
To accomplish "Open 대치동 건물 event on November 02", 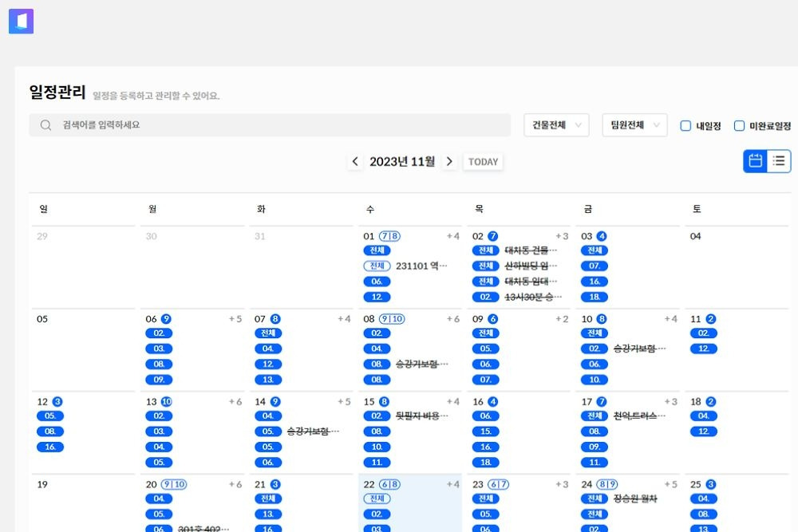I will tap(531, 250).
